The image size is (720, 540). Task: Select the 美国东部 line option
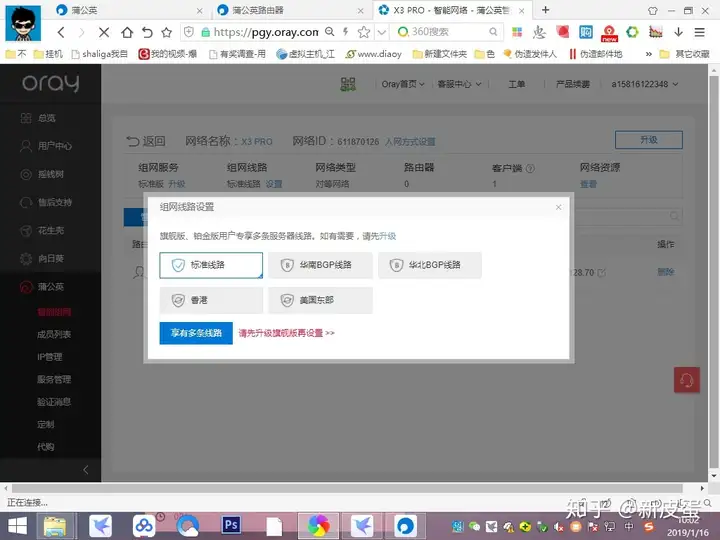[x=321, y=300]
